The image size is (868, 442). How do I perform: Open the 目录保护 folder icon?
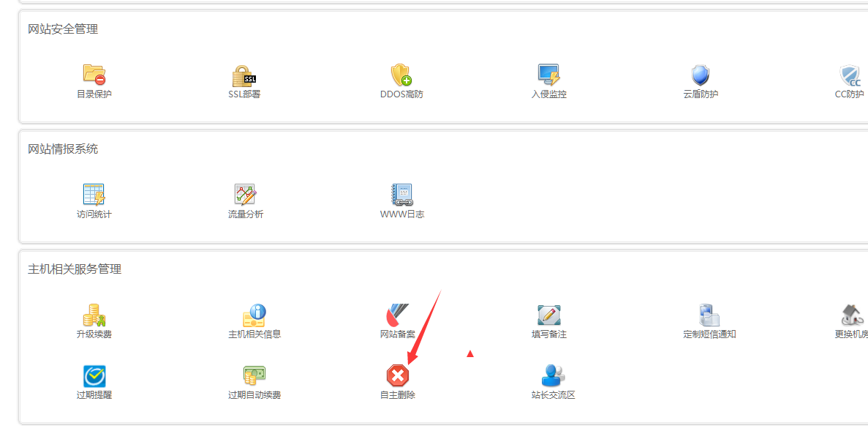(x=94, y=75)
